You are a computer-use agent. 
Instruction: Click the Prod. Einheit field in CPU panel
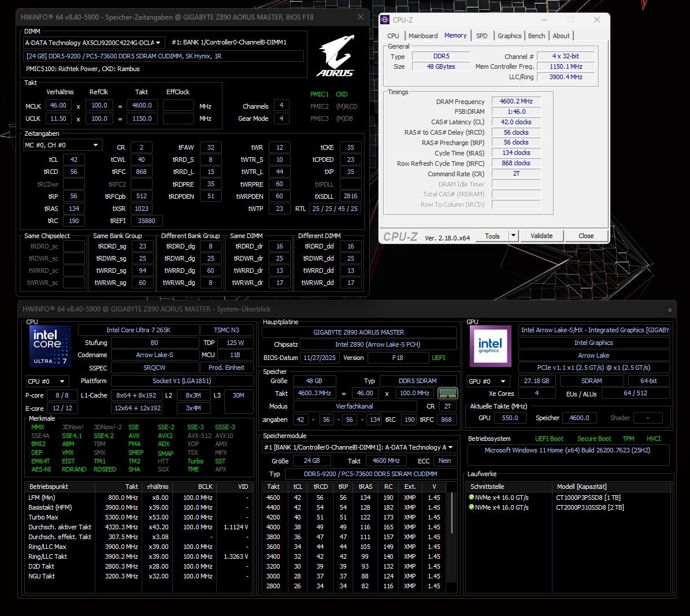226,368
